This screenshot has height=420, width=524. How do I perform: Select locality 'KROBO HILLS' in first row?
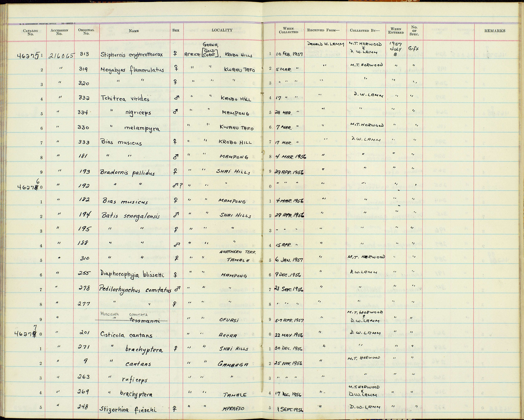point(238,55)
